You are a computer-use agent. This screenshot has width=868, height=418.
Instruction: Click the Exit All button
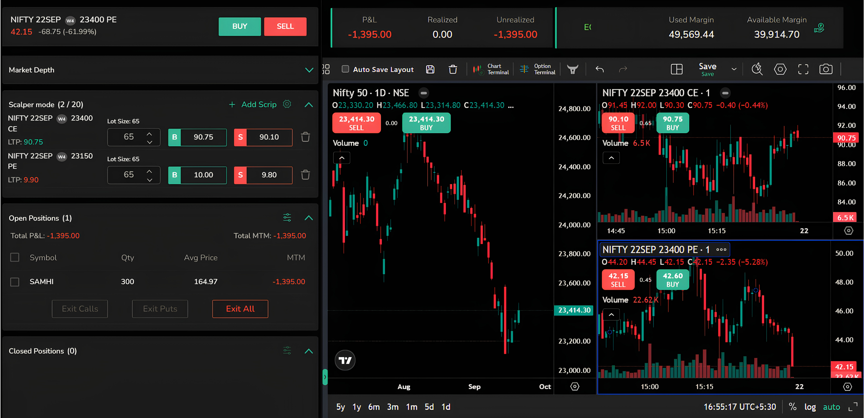(240, 309)
